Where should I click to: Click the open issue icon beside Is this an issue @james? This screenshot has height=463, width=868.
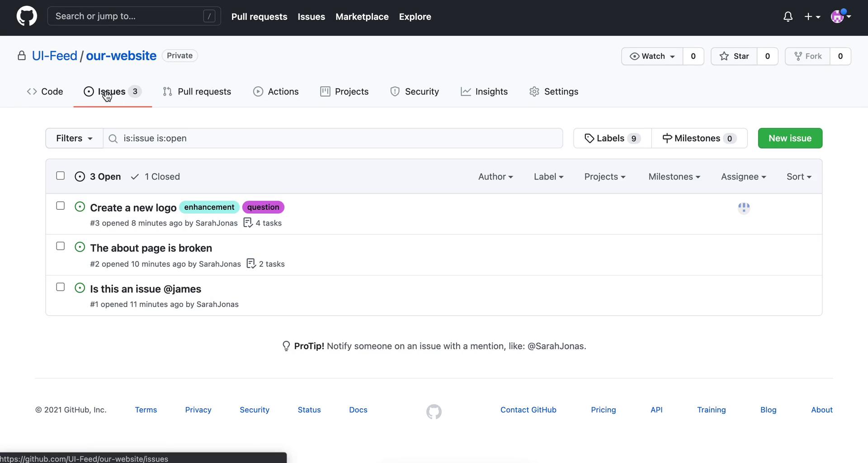pyautogui.click(x=80, y=288)
